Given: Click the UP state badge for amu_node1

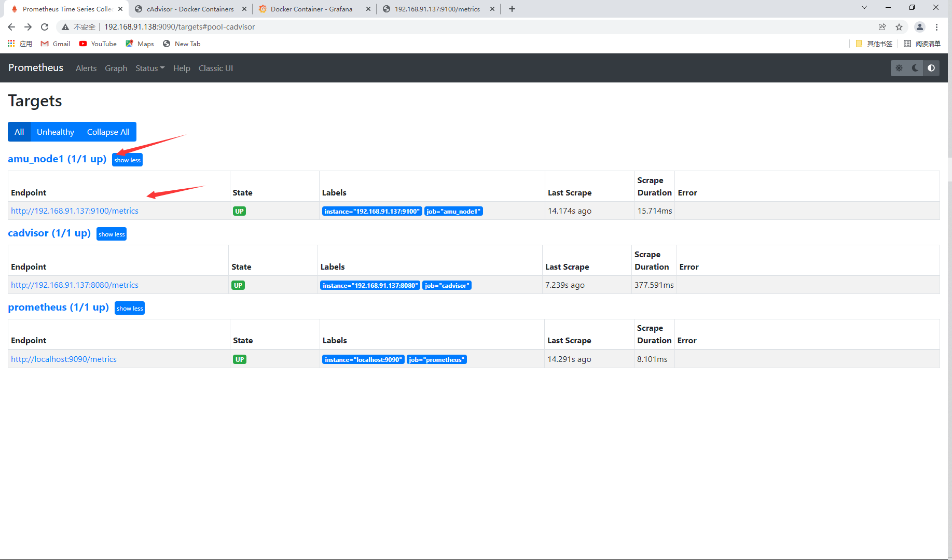Looking at the screenshot, I should tap(239, 211).
